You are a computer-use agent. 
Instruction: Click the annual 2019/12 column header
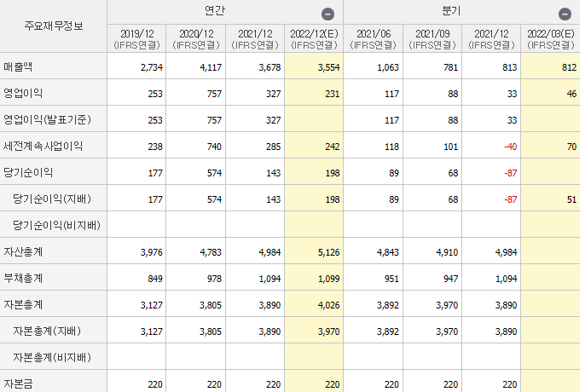[136, 39]
